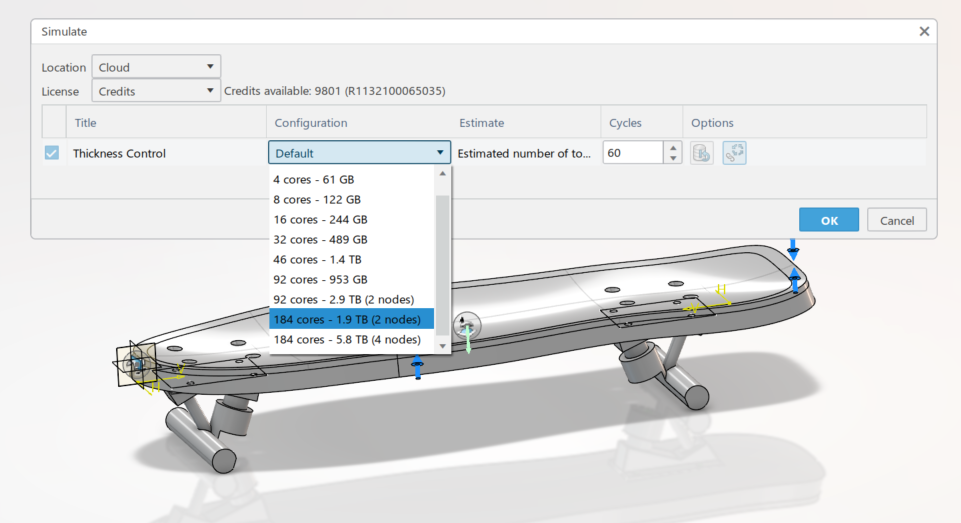Screen dimensions: 961x523
Task: Click the Title column header
Action: 166,123
